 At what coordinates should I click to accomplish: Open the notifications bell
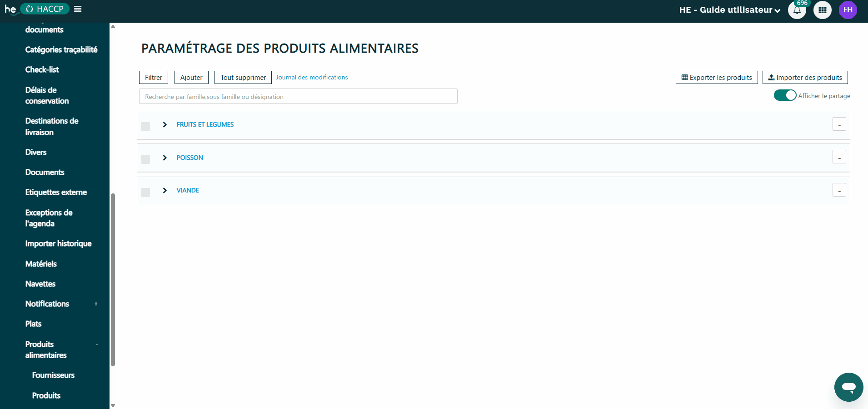pos(796,10)
